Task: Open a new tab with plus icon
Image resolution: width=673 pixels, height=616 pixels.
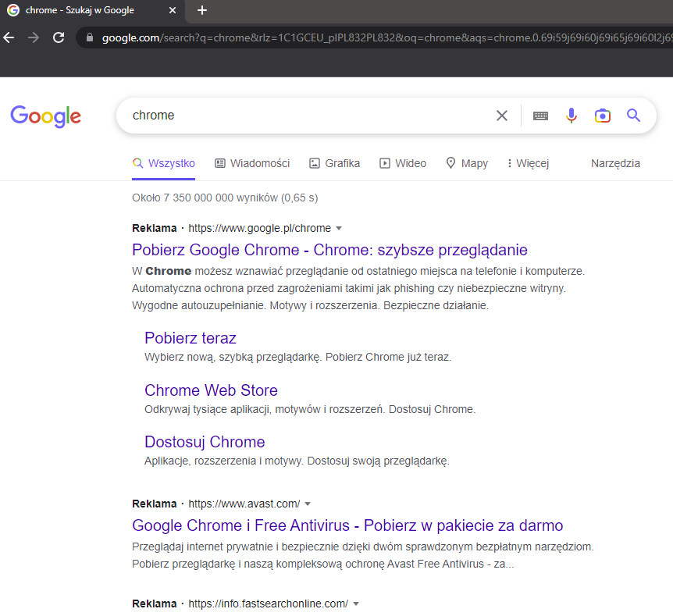Action: pos(202,10)
